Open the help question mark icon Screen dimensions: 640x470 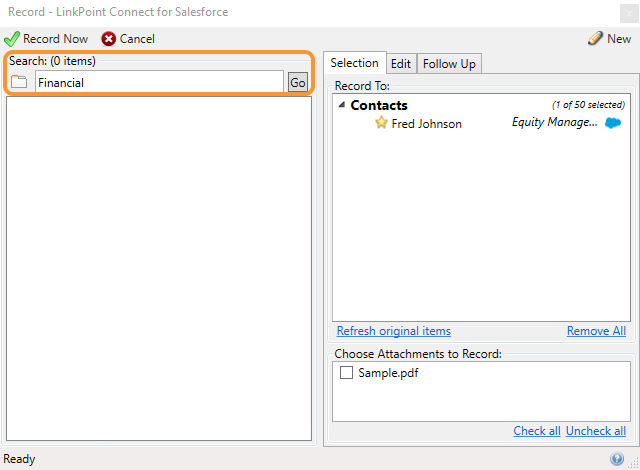pyautogui.click(x=617, y=459)
